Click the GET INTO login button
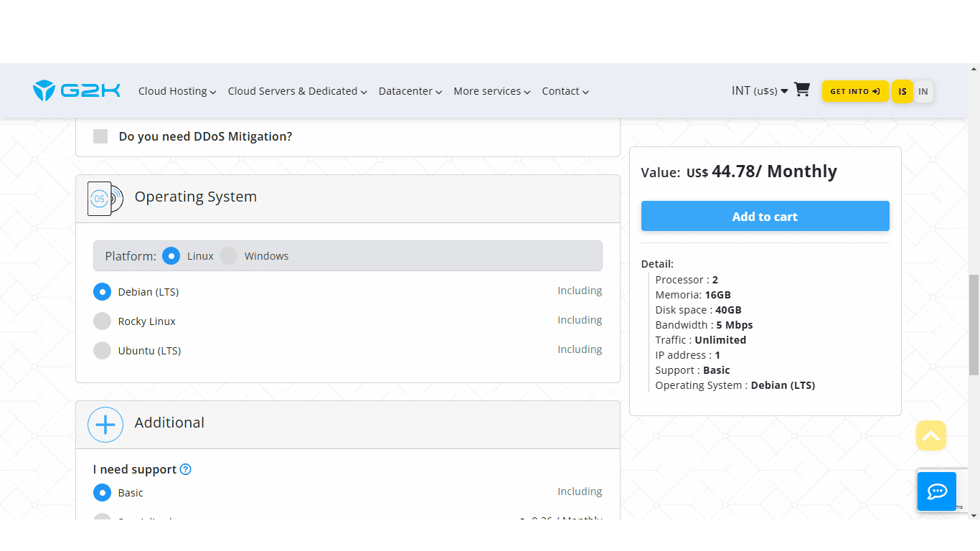The image size is (980, 551). tap(855, 91)
